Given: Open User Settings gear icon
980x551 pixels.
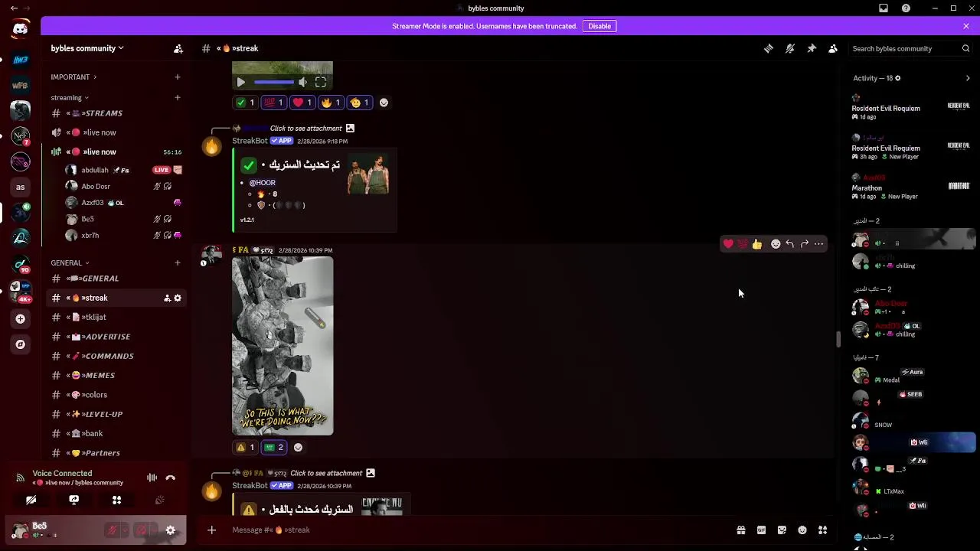Looking at the screenshot, I should pyautogui.click(x=171, y=530).
